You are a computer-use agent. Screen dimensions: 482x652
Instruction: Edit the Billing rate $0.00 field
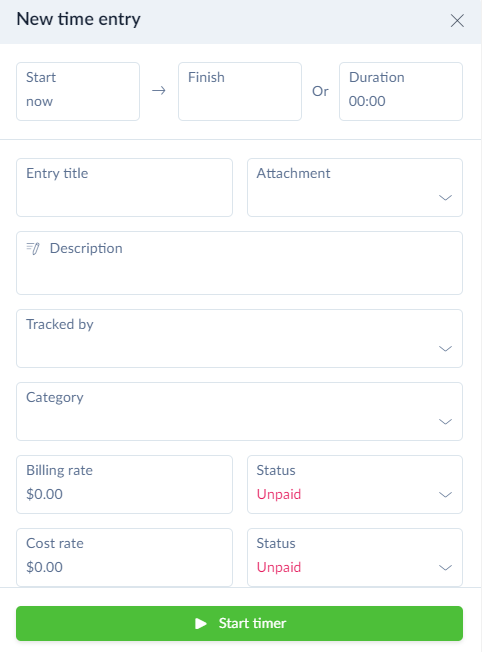pyautogui.click(x=124, y=484)
